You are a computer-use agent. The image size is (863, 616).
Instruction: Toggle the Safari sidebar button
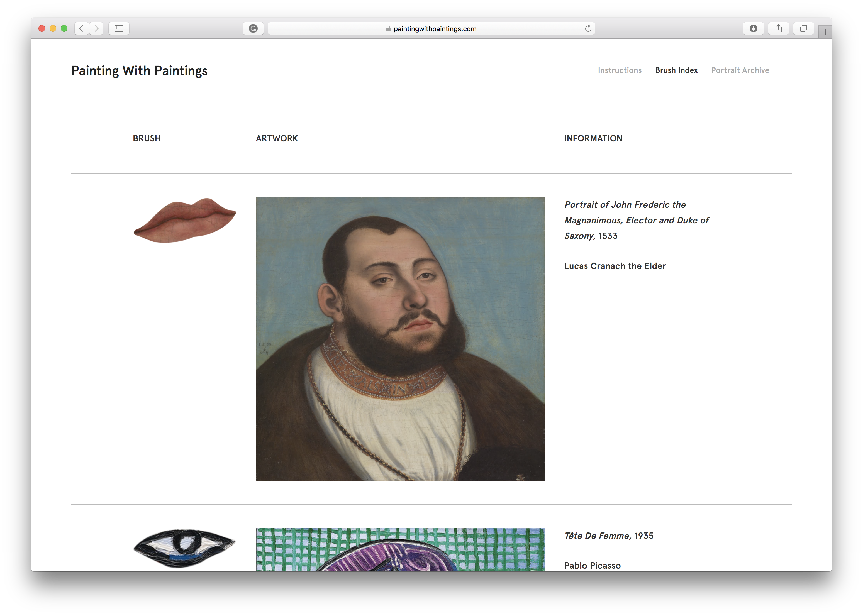coord(119,28)
